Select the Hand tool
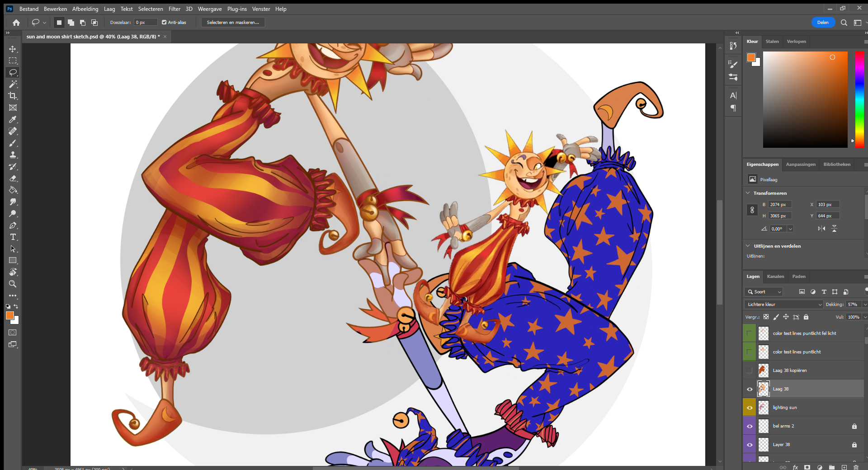The width and height of the screenshot is (868, 470). [x=13, y=272]
